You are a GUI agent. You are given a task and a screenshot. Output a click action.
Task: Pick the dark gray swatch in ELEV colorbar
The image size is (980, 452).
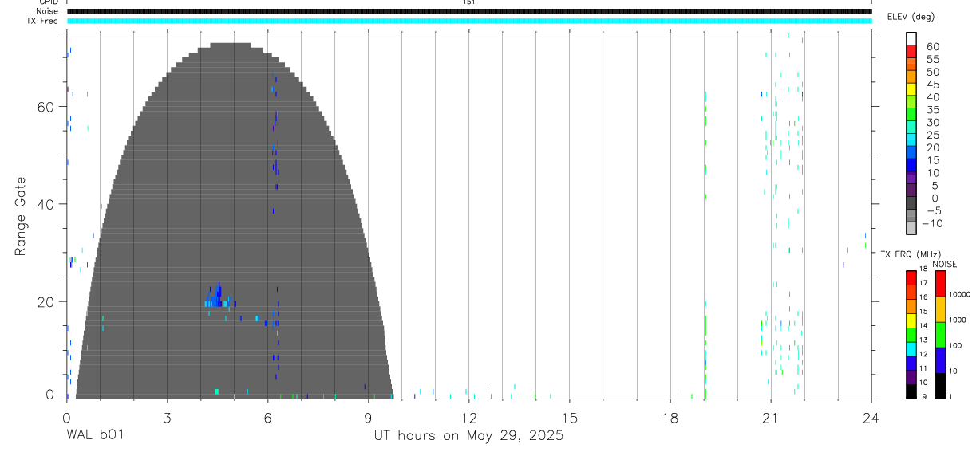pos(911,203)
